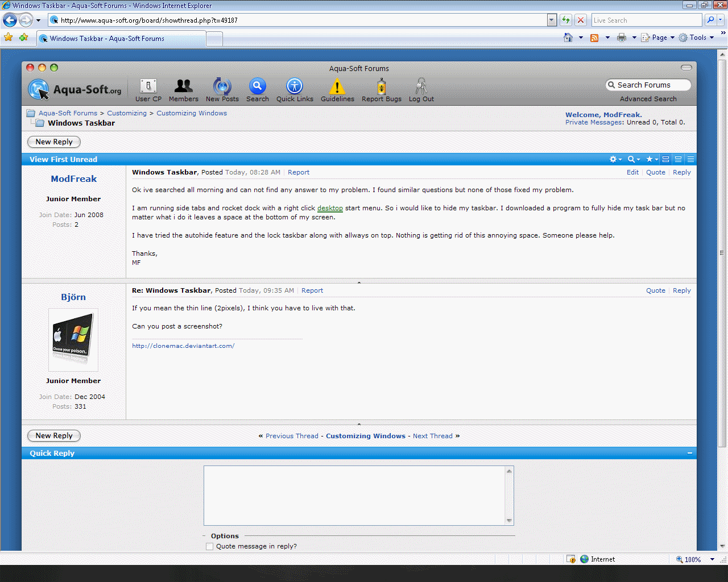Switch to the middle (hybrid) thread display mode
The image size is (728, 582).
[679, 159]
